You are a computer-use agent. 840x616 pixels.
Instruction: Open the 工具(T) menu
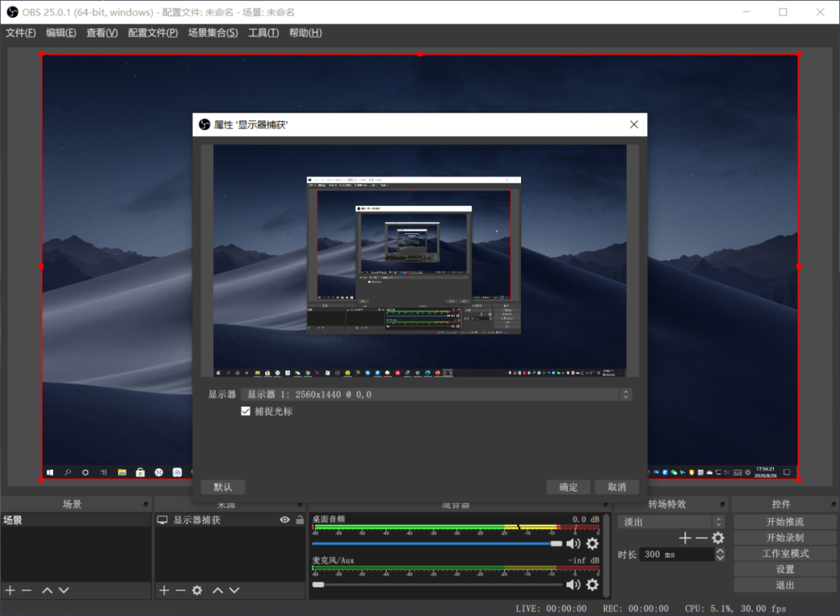pos(263,33)
